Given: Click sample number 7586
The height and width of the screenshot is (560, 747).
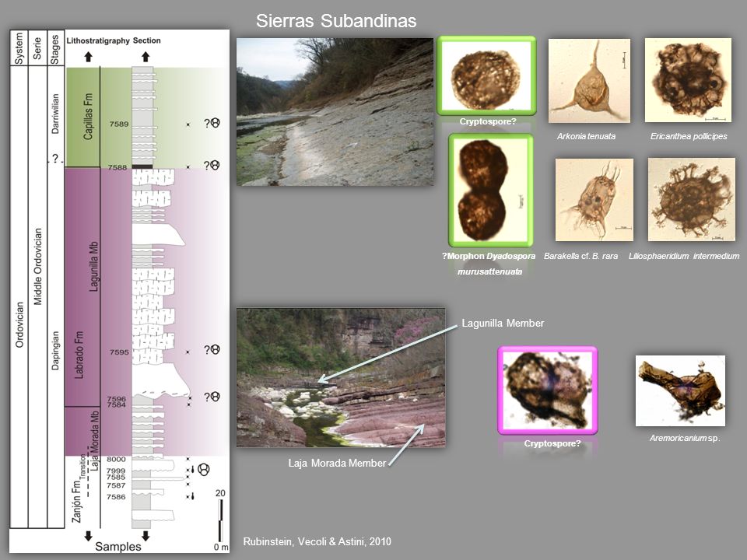Looking at the screenshot, I should [x=116, y=497].
